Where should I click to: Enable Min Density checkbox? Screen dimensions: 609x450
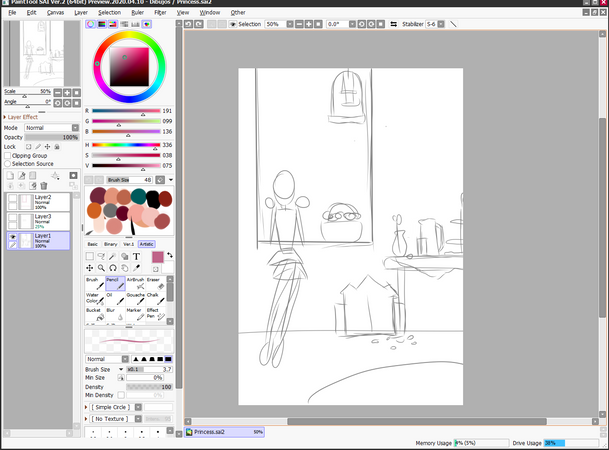point(121,395)
